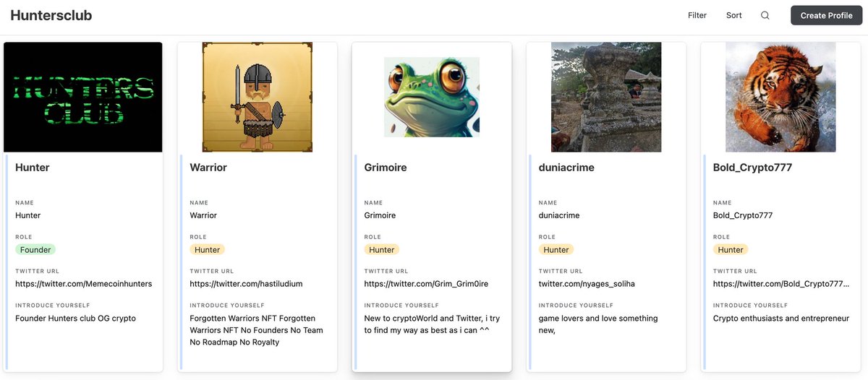Click Grimoire's Hunter role tag
Viewport: 868px width, 380px height.
tap(382, 250)
